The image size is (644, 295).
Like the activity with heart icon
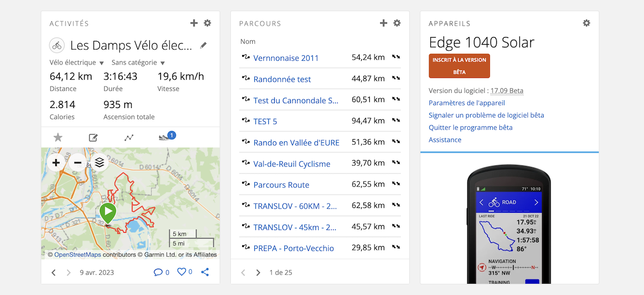[x=182, y=272]
